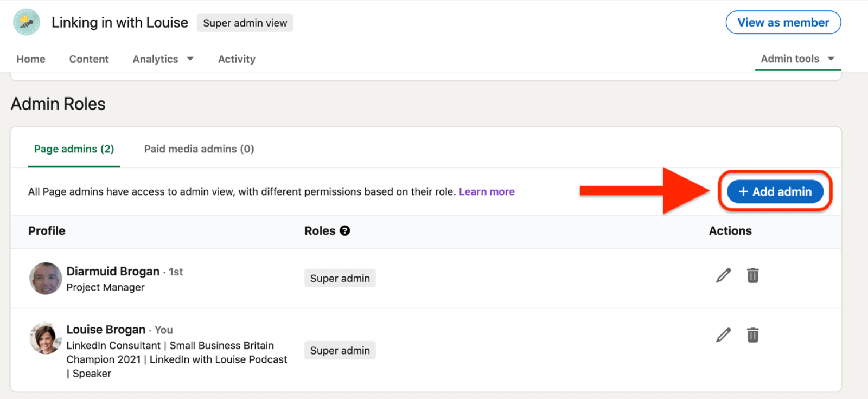The image size is (868, 399).
Task: Click the View as member button
Action: click(783, 23)
